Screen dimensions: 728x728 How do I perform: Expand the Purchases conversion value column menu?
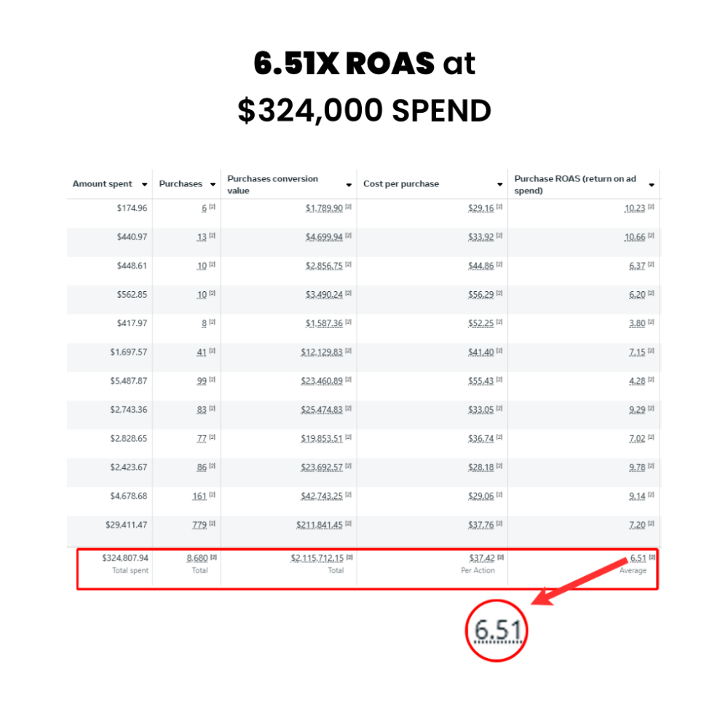[349, 185]
